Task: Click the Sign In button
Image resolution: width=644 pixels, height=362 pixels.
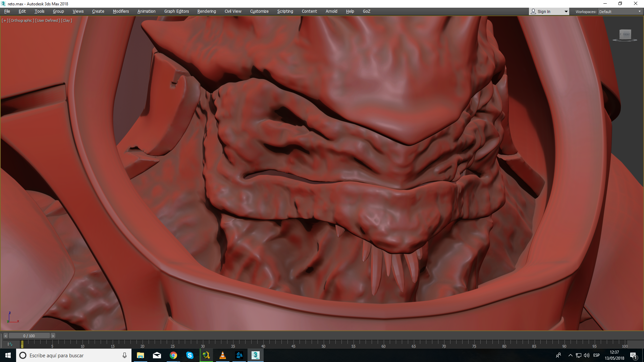Action: click(543, 12)
